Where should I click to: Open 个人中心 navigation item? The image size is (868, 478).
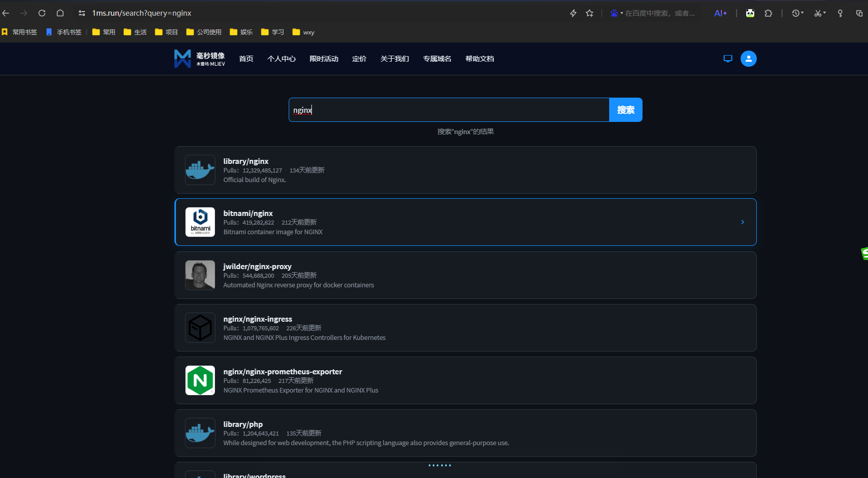(x=282, y=59)
